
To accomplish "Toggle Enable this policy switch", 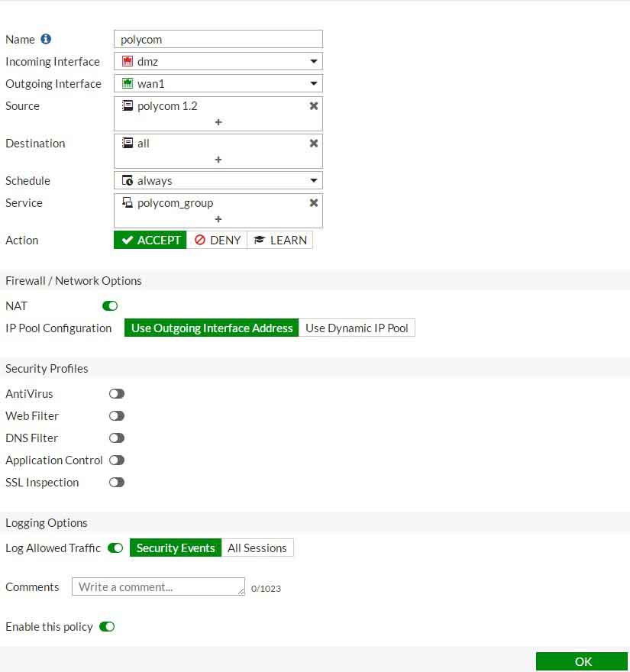I will 107,627.
